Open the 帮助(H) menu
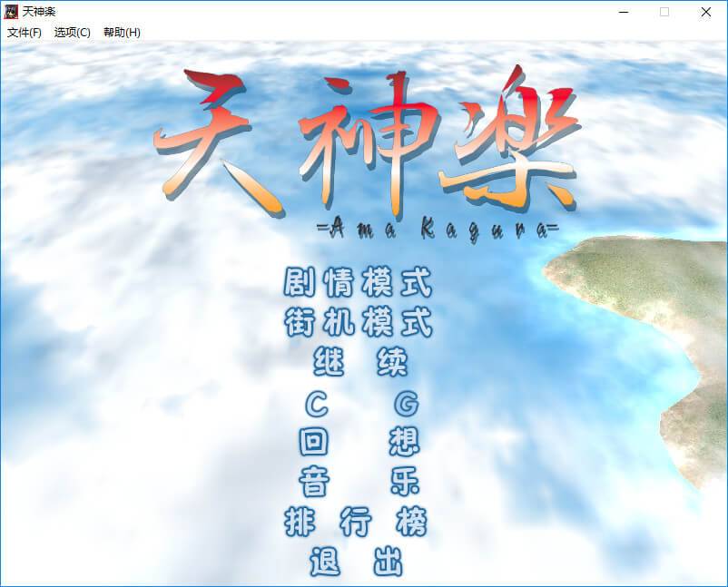 (122, 32)
